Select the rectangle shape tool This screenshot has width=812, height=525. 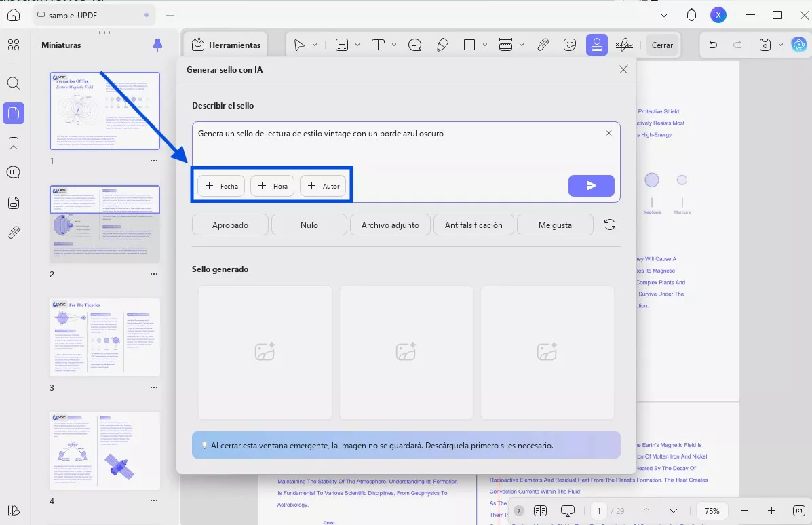[469, 45]
